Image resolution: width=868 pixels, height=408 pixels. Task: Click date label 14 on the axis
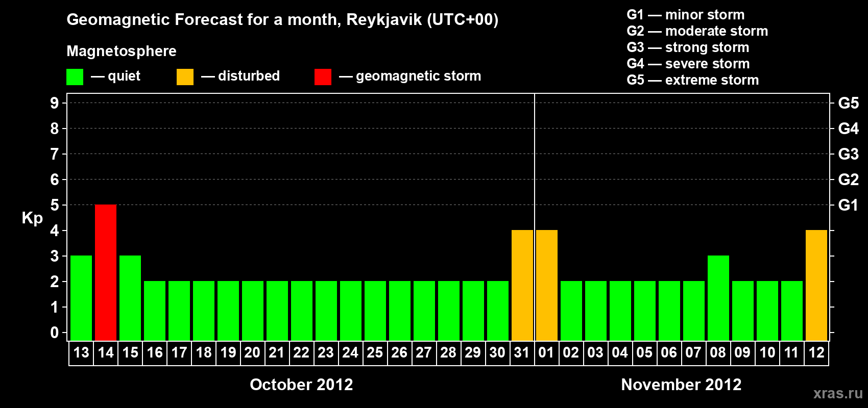106,353
